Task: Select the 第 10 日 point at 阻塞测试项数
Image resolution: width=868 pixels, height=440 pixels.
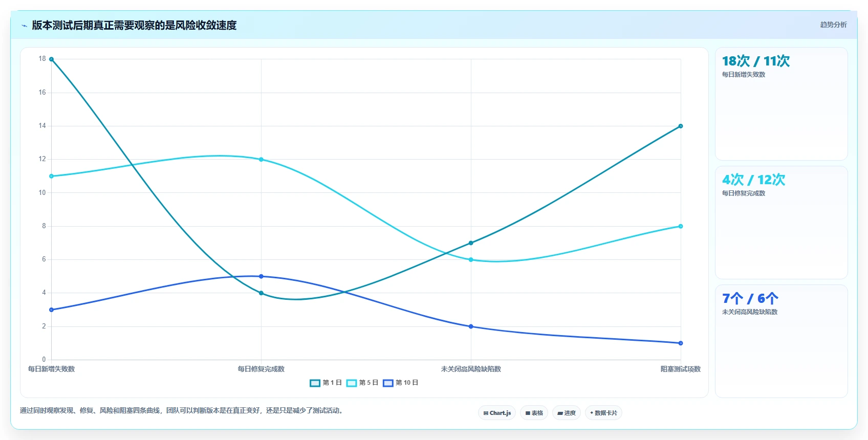Action: (x=681, y=343)
